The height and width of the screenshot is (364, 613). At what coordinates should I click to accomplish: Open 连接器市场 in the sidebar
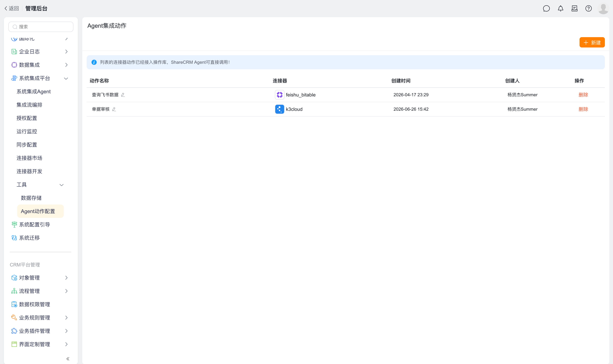coord(29,158)
